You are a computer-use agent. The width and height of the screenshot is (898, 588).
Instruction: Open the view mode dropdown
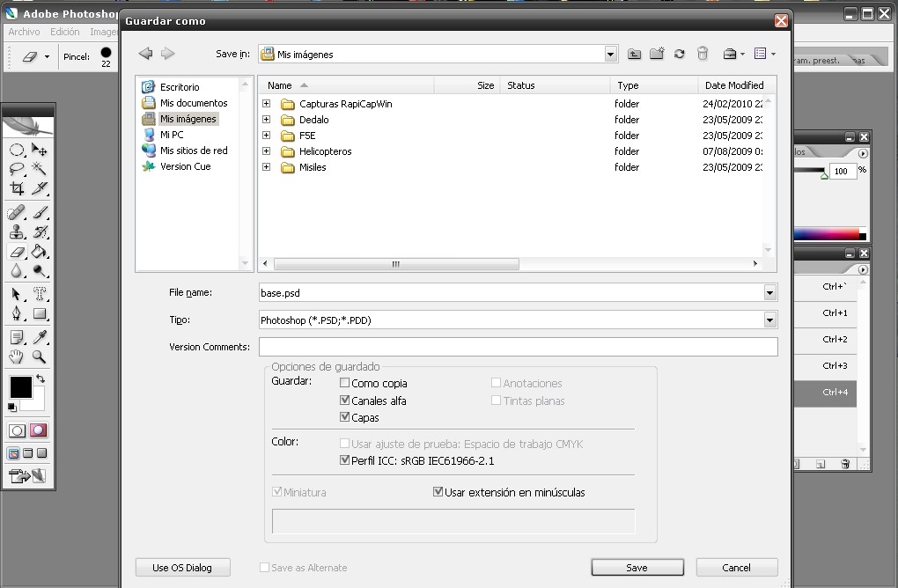[765, 54]
